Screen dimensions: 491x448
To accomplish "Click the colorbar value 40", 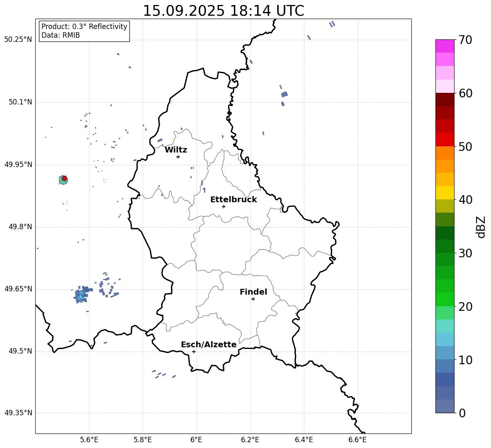I will pyautogui.click(x=466, y=200).
